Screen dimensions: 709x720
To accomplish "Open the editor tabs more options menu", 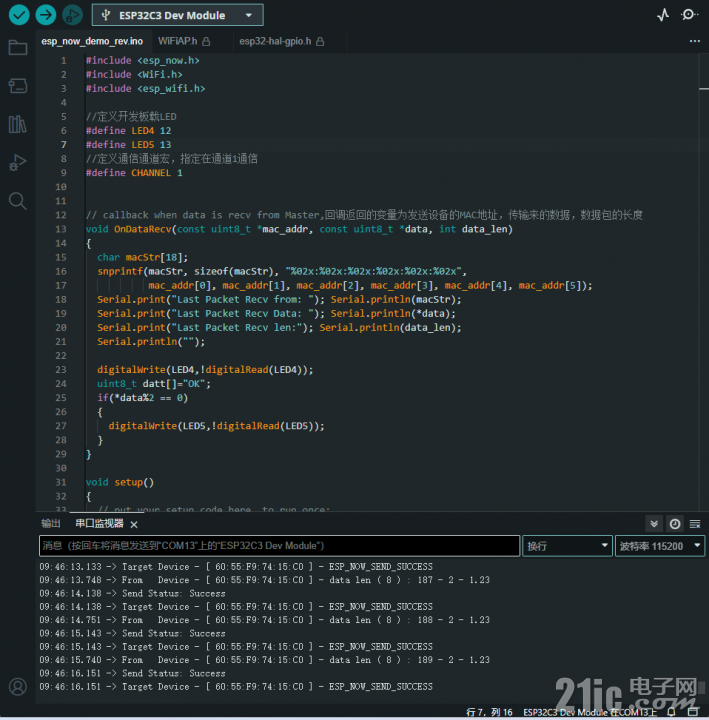I will coord(695,41).
